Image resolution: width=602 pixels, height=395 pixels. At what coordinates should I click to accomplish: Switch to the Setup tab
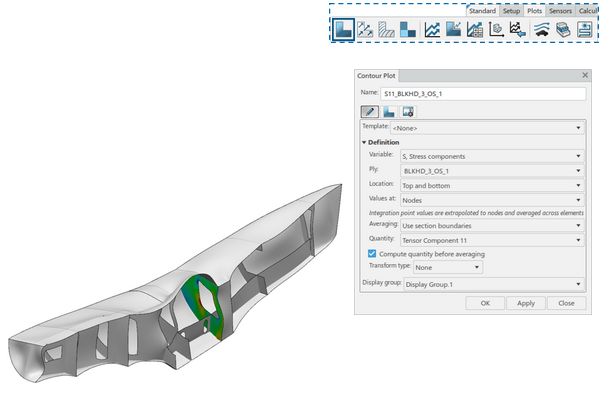511,11
